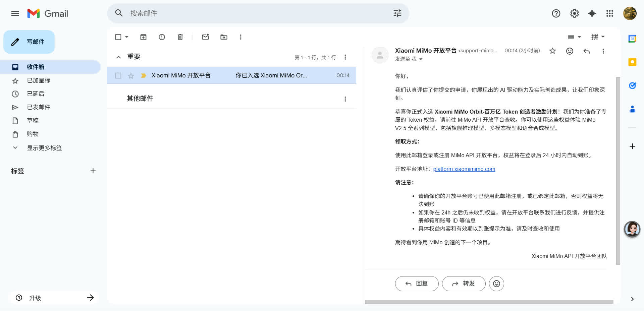Click 写邮件 compose button
The image size is (644, 311).
coord(29,42)
